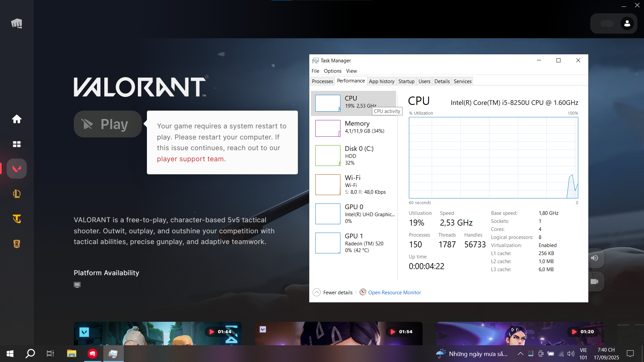Open the Options menu in Task Manager
Image resolution: width=644 pixels, height=362 pixels.
tap(332, 71)
